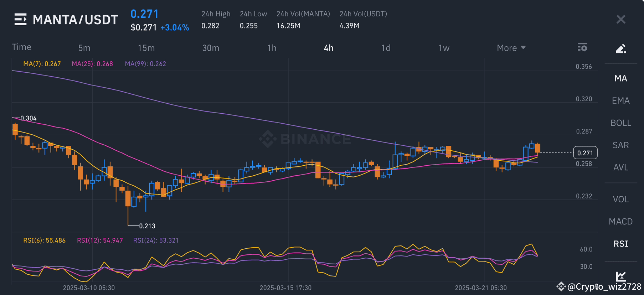The height and width of the screenshot is (295, 644).
Task: Choose the 1d interval
Action: point(386,48)
